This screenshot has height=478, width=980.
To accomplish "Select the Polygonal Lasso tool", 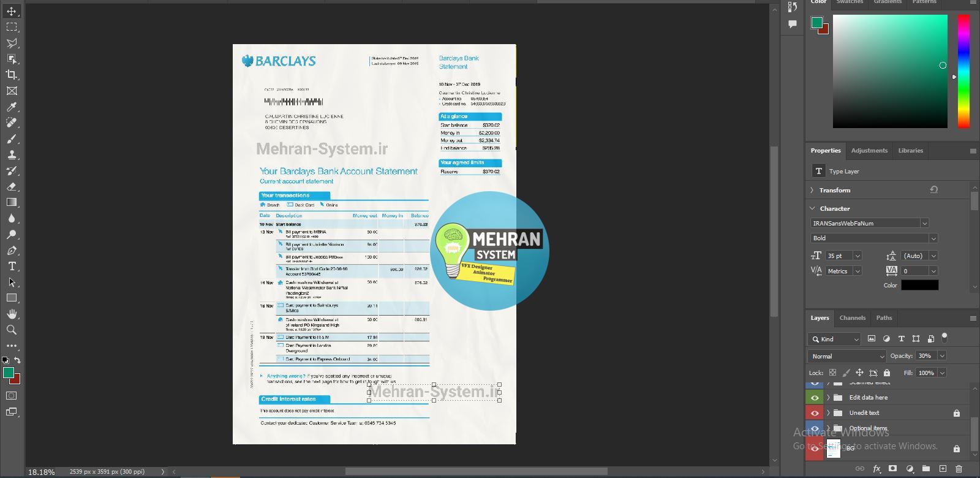I will coord(12,43).
